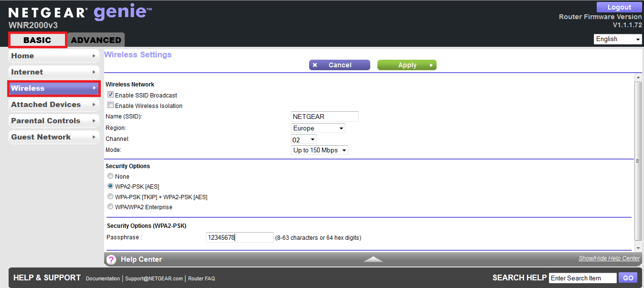This screenshot has height=288, width=644.
Task: Click the Show/Hide Help Center link
Action: point(609,258)
